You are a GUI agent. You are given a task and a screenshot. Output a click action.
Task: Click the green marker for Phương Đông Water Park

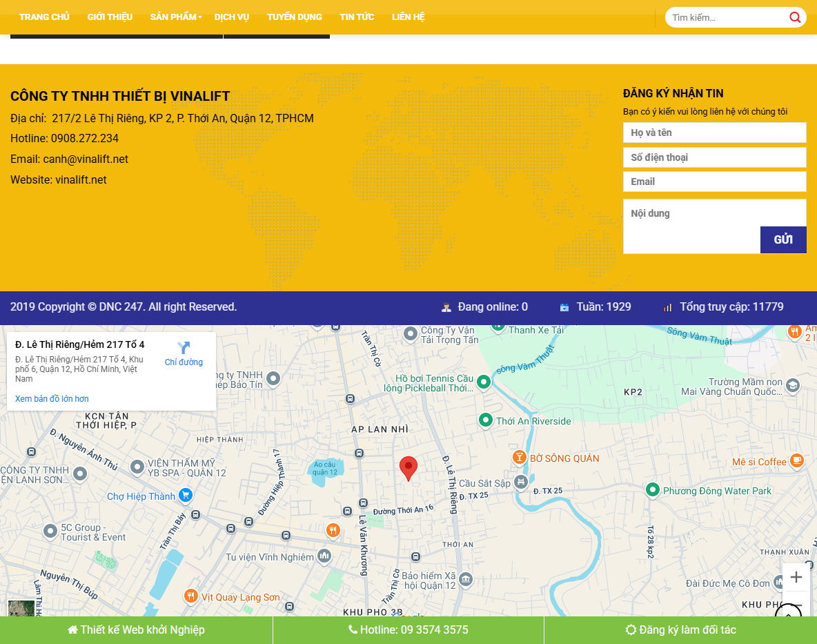point(653,490)
